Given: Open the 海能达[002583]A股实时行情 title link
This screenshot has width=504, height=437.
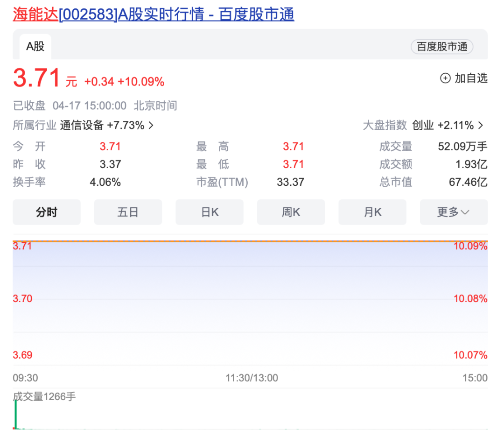Looking at the screenshot, I should coord(154,14).
